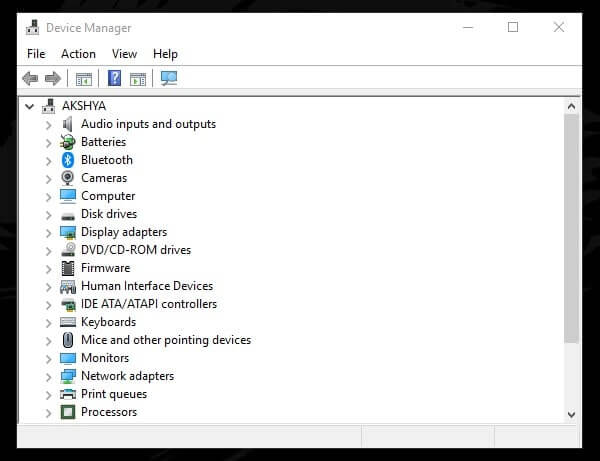Click the DVD/CD-ROM drives disc icon
600x461 pixels.
click(68, 250)
